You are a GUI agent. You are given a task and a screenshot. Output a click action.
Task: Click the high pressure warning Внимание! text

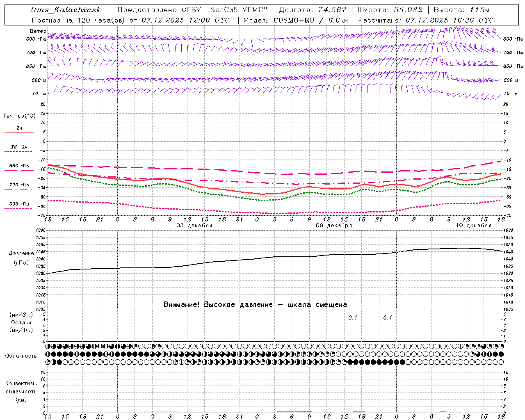coord(255,305)
